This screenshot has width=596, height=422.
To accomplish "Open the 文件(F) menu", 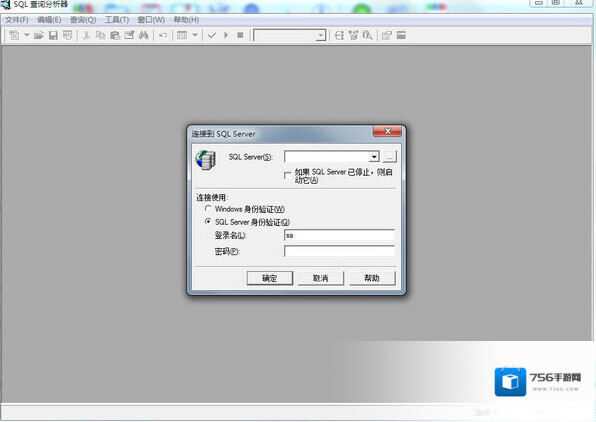I will (17, 20).
